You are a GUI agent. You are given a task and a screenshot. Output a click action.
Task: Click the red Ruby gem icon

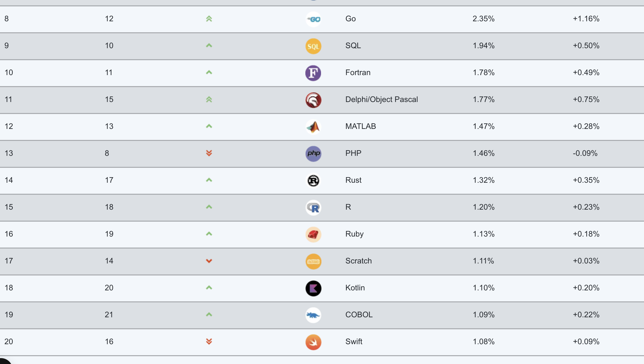tap(313, 234)
